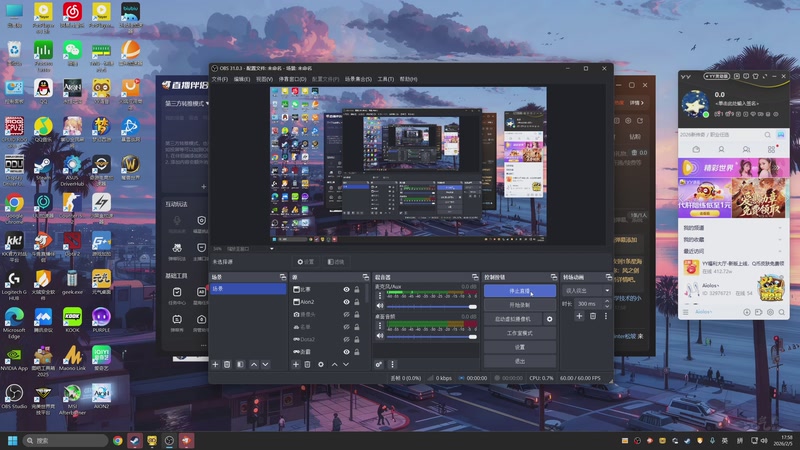Pop out the Sources dock panel icon
800x450 pixels.
coord(366,277)
